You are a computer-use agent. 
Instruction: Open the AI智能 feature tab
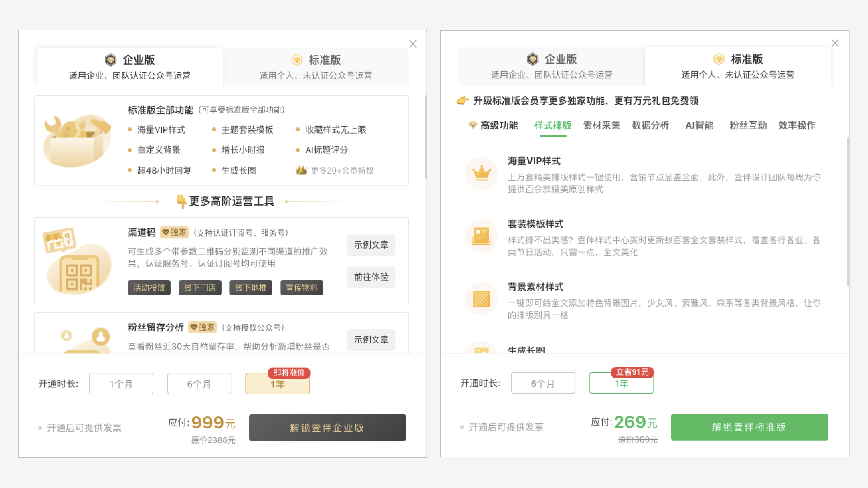coord(699,126)
